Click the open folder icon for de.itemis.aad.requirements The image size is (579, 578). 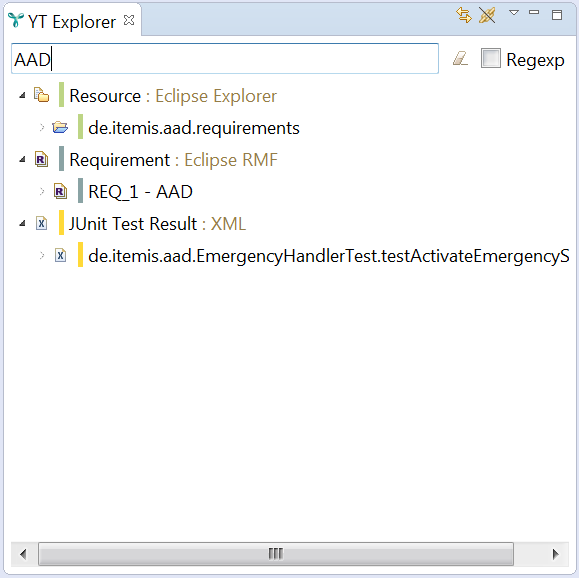click(x=60, y=127)
